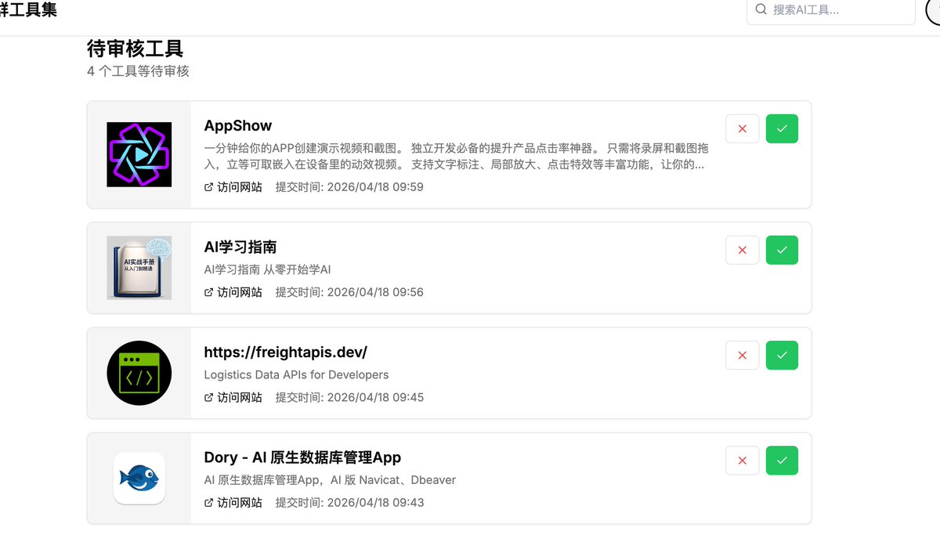Screen dimensions: 940x560
Task: Focus the 搜索AI工具 search field
Action: click(831, 10)
